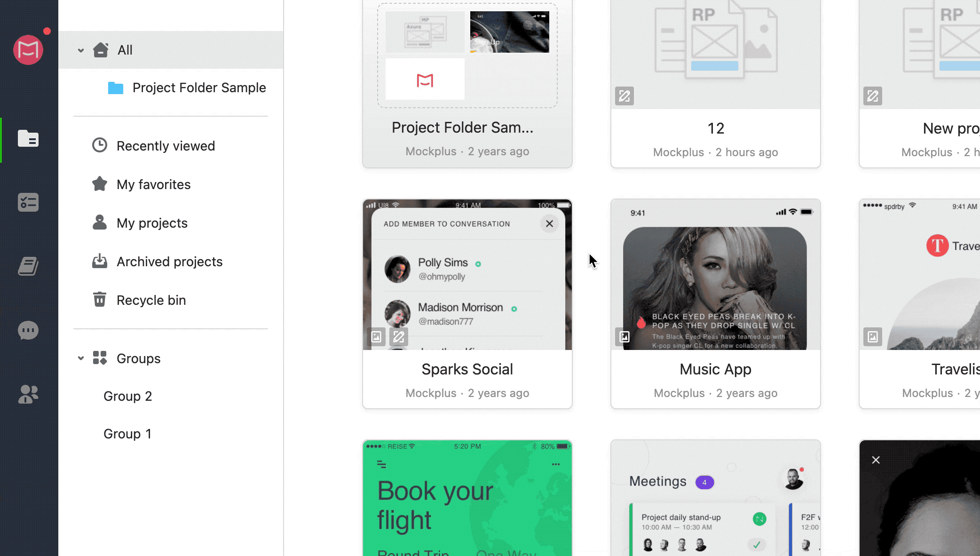Click the person icon for My projects
This screenshot has width=980, height=556.
point(99,222)
